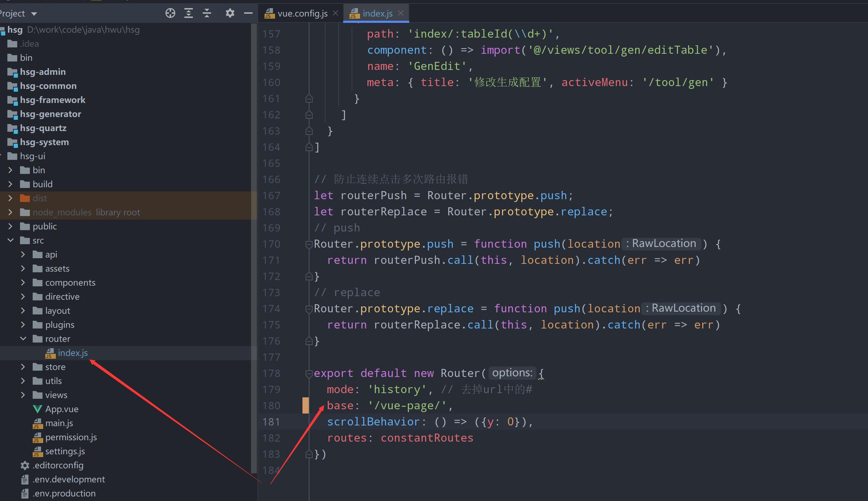Collapse the src folder
The height and width of the screenshot is (501, 868).
click(x=11, y=240)
